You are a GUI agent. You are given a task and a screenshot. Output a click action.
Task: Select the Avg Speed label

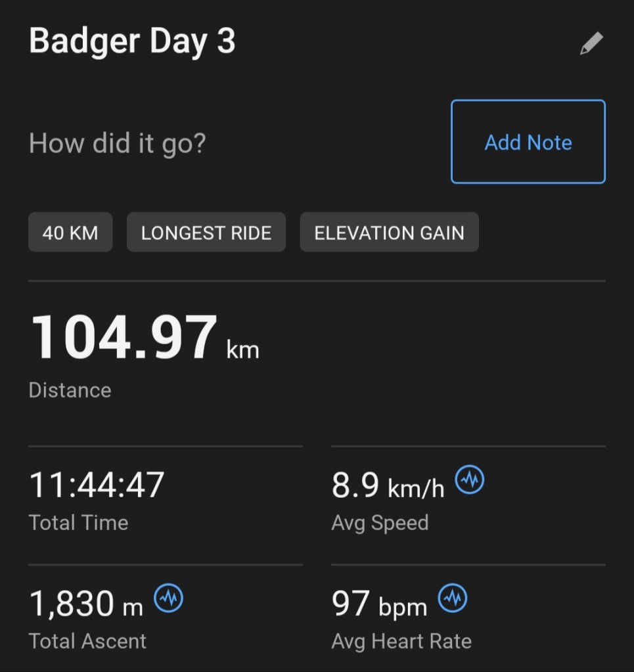380,523
